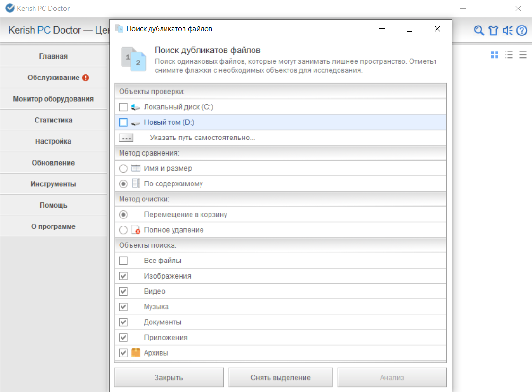Uncheck the Изображения checkbox
The image size is (532, 392).
point(123,276)
